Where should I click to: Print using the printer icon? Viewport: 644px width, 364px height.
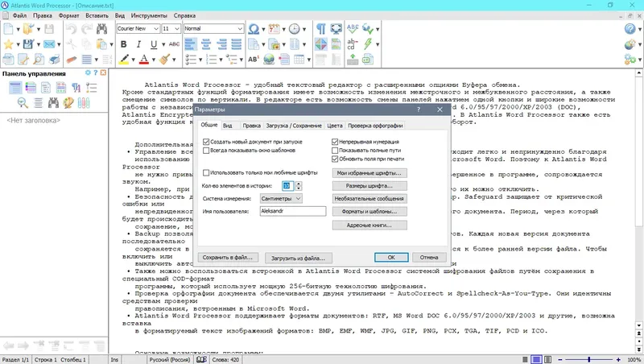[54, 59]
